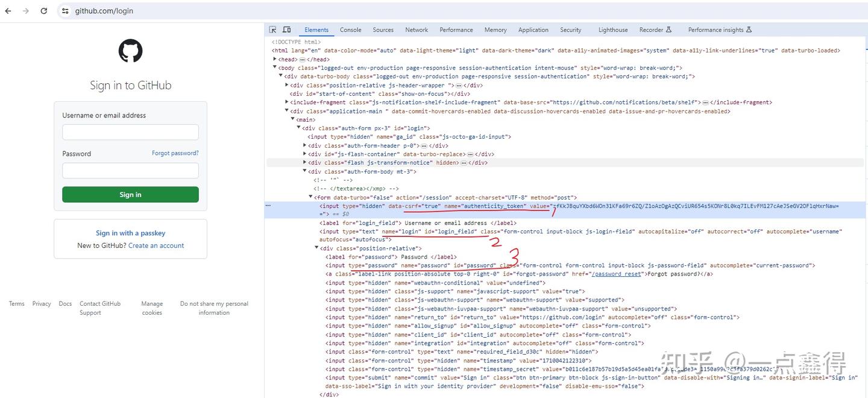This screenshot has width=868, height=398.
Task: Open the Create an account link
Action: 156,245
